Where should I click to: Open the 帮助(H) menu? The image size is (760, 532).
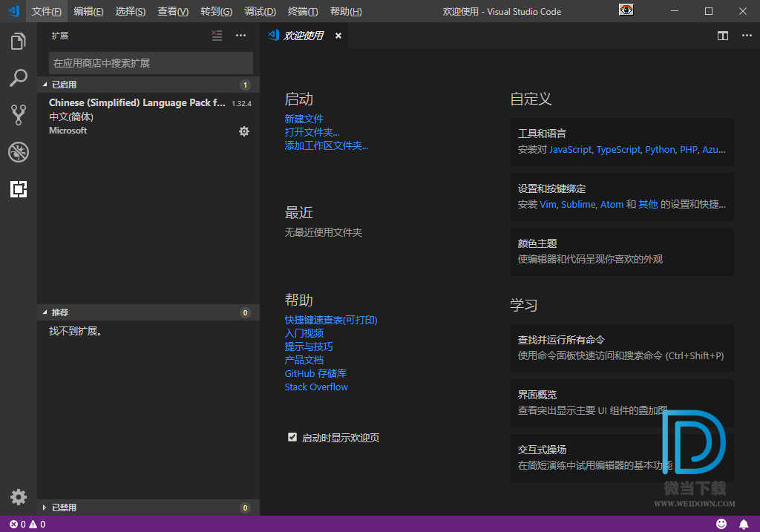click(346, 11)
